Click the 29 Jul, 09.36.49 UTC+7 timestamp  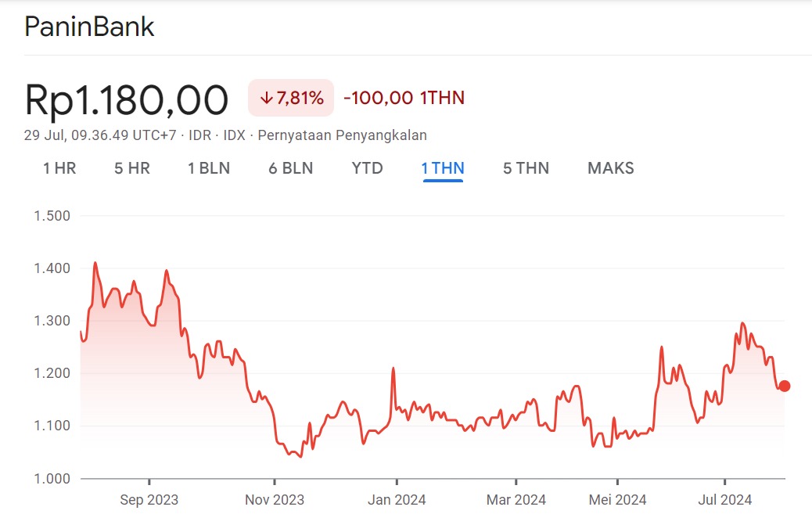tap(100, 135)
